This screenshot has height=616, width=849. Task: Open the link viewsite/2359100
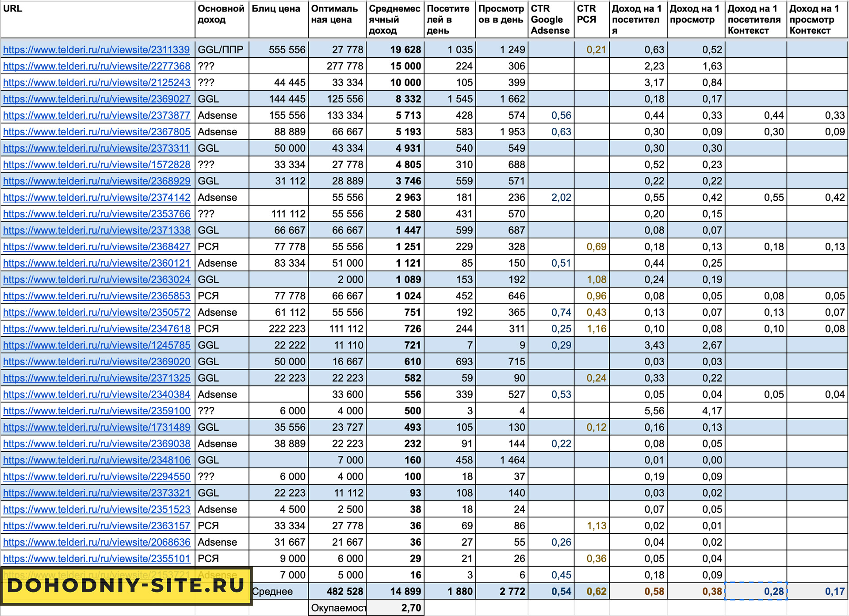click(96, 410)
